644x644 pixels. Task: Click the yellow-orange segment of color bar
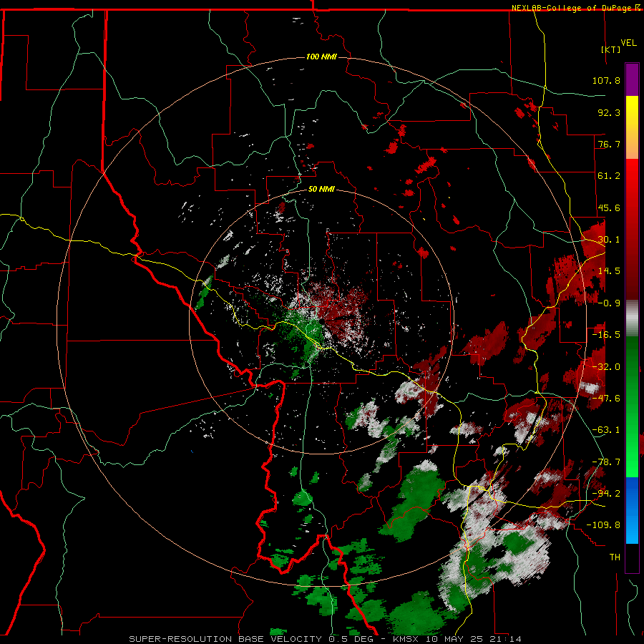click(632, 127)
